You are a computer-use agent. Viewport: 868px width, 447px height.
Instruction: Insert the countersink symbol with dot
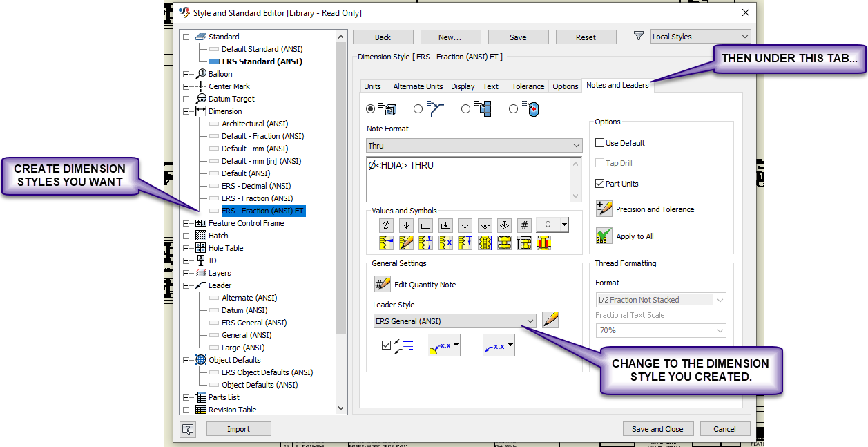[485, 225]
